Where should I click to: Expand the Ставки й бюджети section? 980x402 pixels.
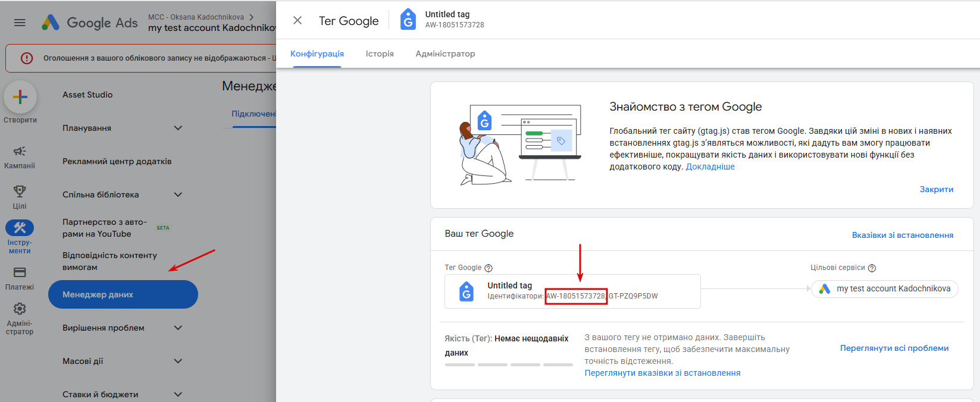pyautogui.click(x=178, y=394)
